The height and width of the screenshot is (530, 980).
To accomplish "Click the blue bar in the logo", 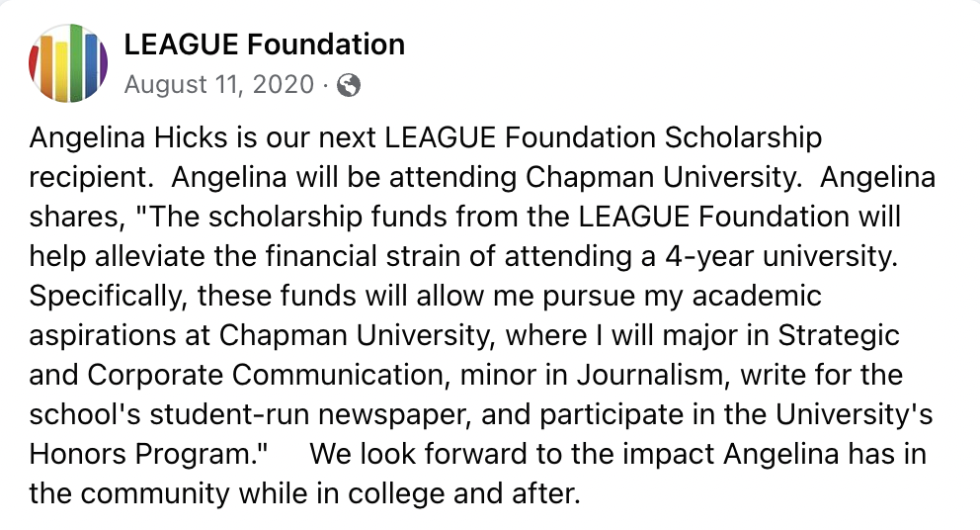I will pyautogui.click(x=91, y=65).
